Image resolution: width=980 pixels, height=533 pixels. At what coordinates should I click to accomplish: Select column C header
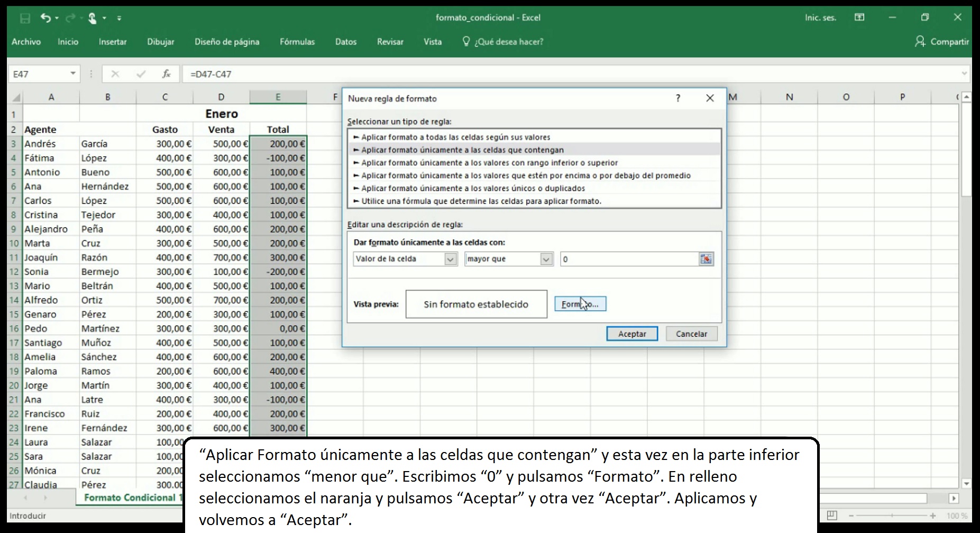pos(164,97)
